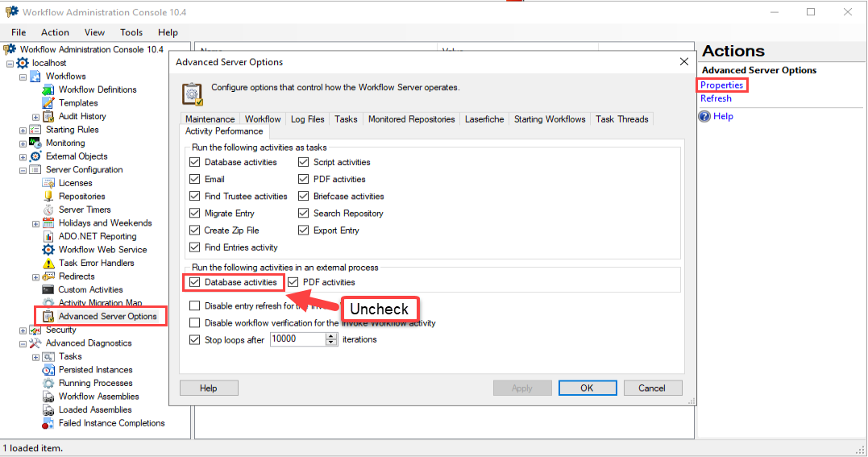The image size is (868, 457).
Task: Expand the Starting Rules node
Action: coord(23,131)
